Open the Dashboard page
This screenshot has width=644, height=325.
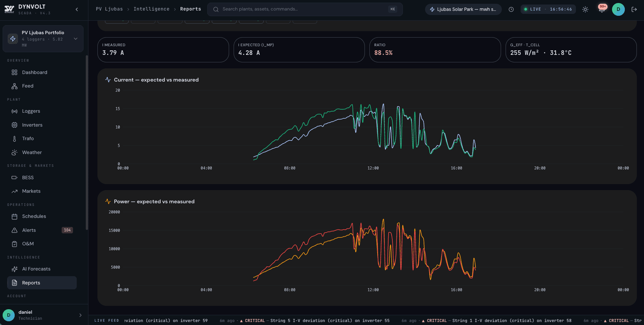(42, 72)
